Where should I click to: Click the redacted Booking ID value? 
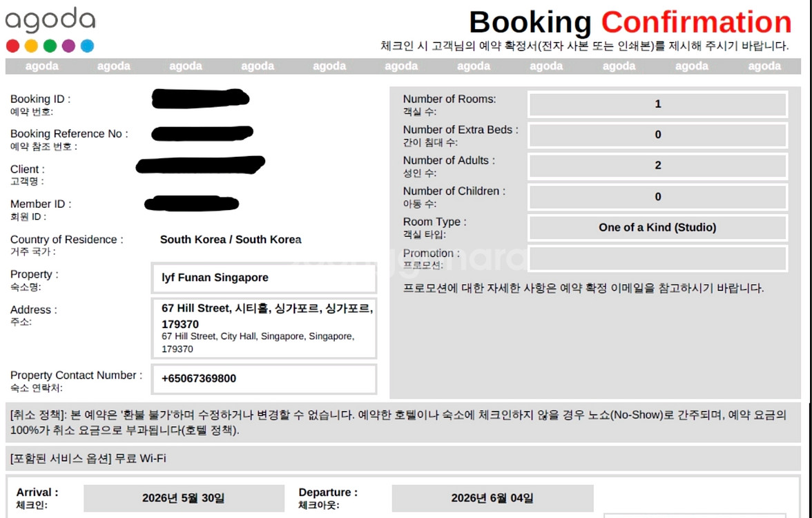[200, 99]
